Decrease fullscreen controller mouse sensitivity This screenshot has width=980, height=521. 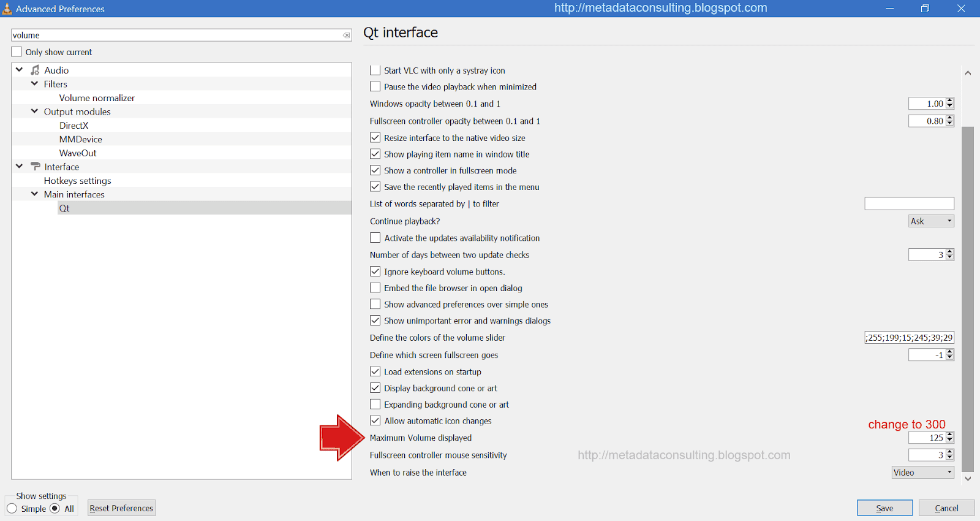950,457
